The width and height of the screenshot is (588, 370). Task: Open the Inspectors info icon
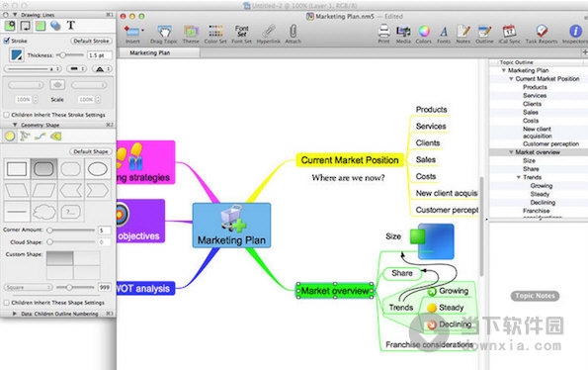(x=575, y=31)
